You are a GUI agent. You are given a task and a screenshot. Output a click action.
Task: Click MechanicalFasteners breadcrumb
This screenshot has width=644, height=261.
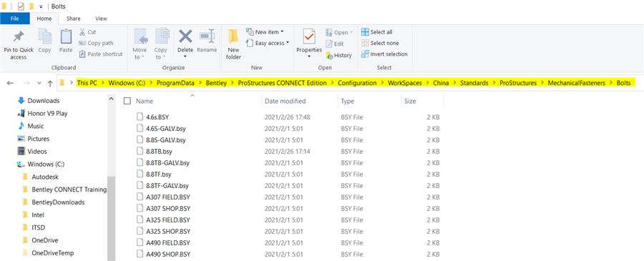(576, 83)
